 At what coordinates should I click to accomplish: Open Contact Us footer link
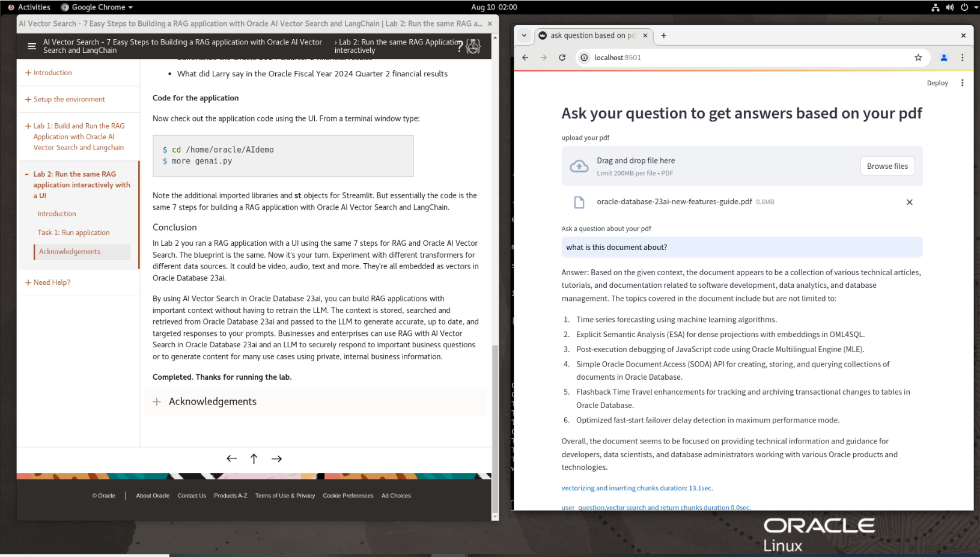coord(192,496)
